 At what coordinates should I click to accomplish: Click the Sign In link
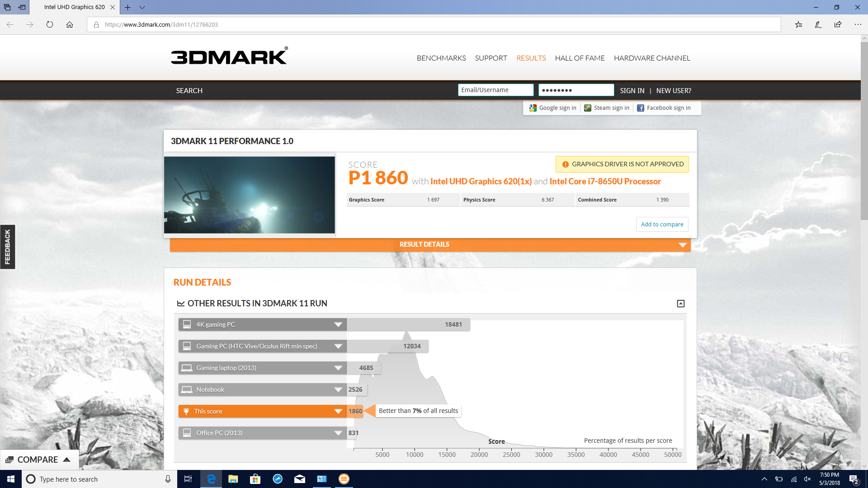click(x=632, y=91)
